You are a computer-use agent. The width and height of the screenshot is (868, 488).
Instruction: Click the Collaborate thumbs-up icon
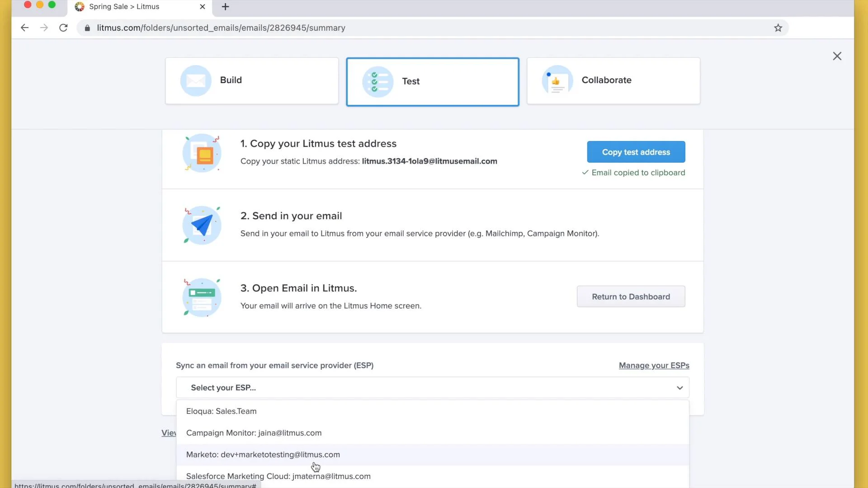point(557,80)
